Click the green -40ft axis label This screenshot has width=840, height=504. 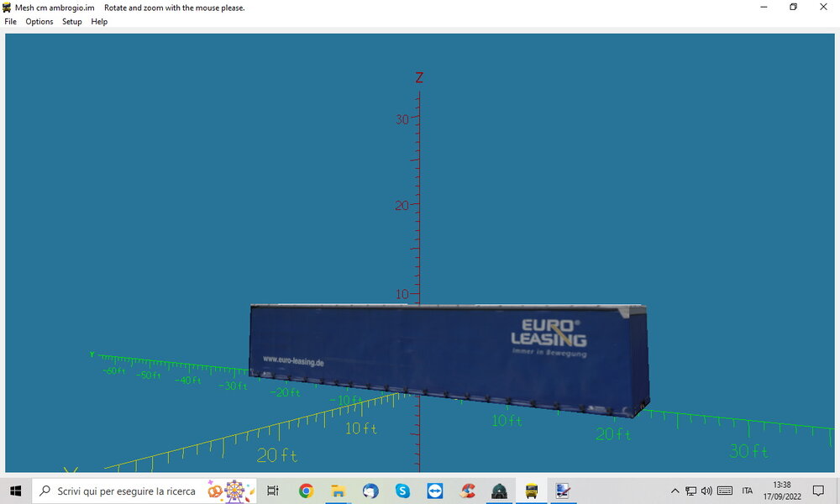[x=187, y=381]
